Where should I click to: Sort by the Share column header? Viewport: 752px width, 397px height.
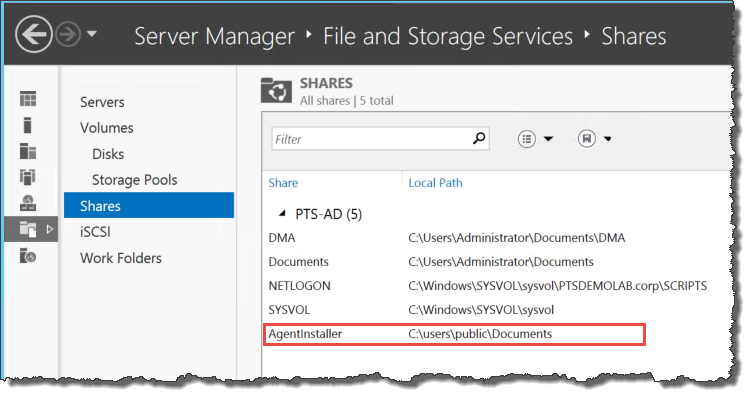283,183
